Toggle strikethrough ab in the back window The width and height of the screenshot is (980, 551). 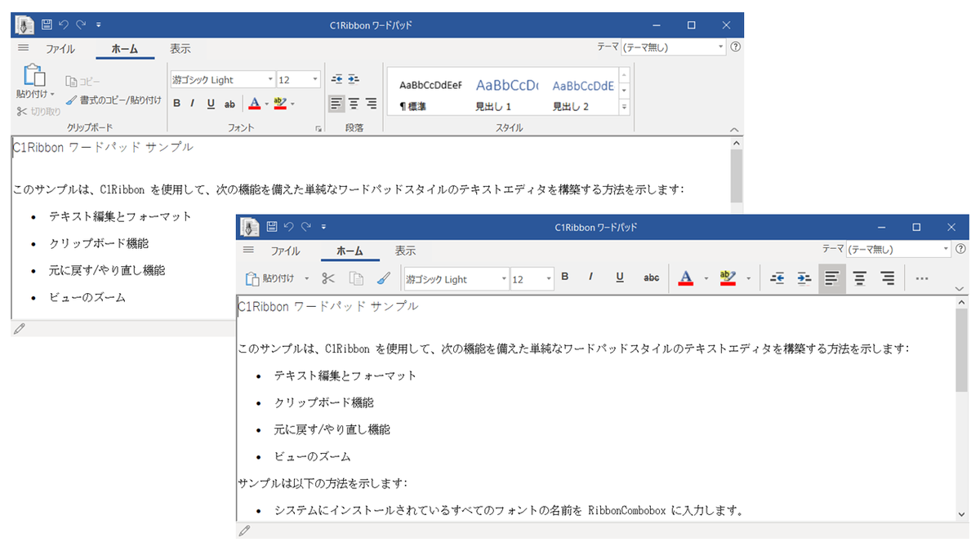pyautogui.click(x=229, y=104)
